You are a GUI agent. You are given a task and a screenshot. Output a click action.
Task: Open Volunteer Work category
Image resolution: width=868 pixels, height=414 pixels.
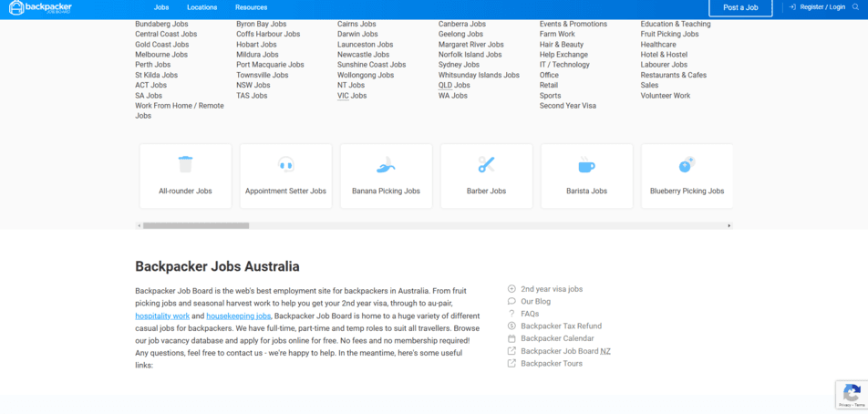pos(666,96)
